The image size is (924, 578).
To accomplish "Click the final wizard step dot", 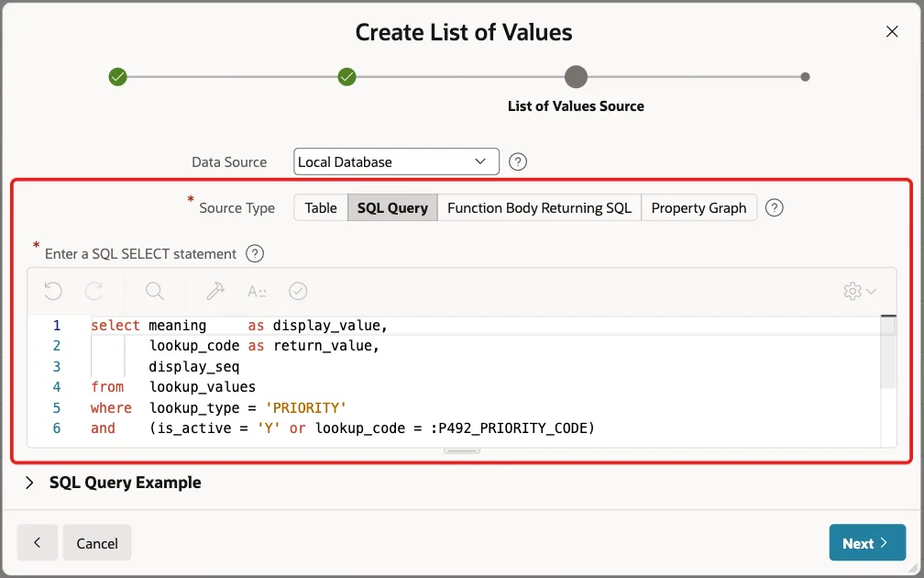I will [x=805, y=77].
